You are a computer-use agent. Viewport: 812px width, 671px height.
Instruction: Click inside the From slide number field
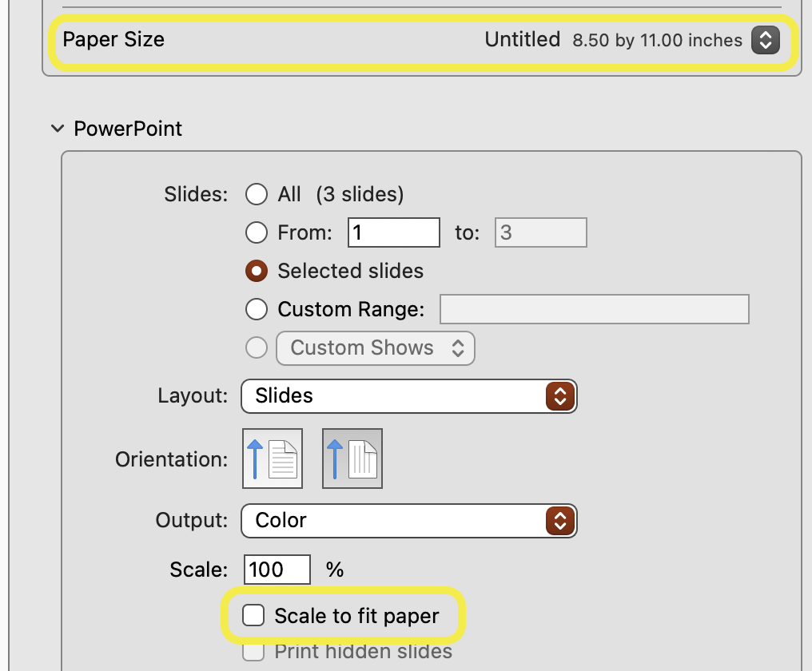(x=393, y=232)
